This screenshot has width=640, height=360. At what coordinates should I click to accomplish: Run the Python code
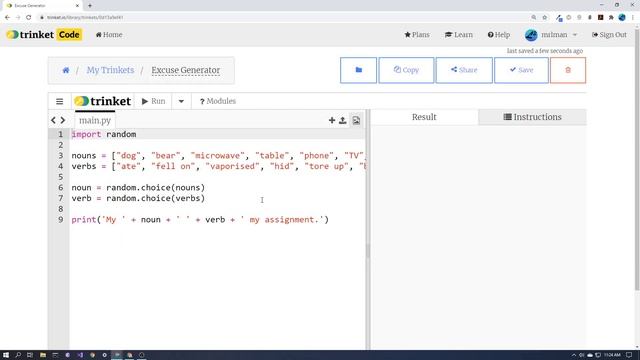pyautogui.click(x=153, y=101)
